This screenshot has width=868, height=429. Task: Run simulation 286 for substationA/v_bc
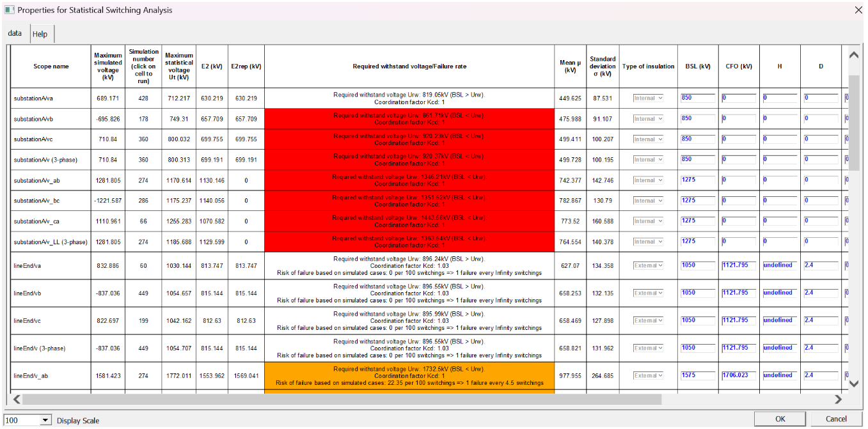point(143,201)
